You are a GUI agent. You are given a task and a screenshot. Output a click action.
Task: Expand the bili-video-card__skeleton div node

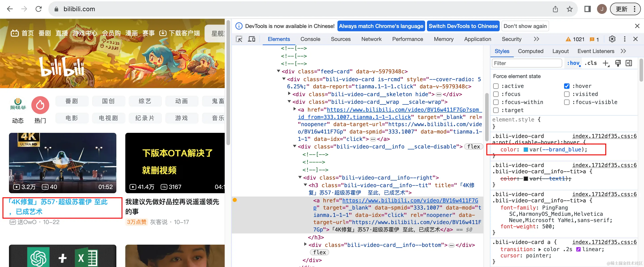[289, 94]
